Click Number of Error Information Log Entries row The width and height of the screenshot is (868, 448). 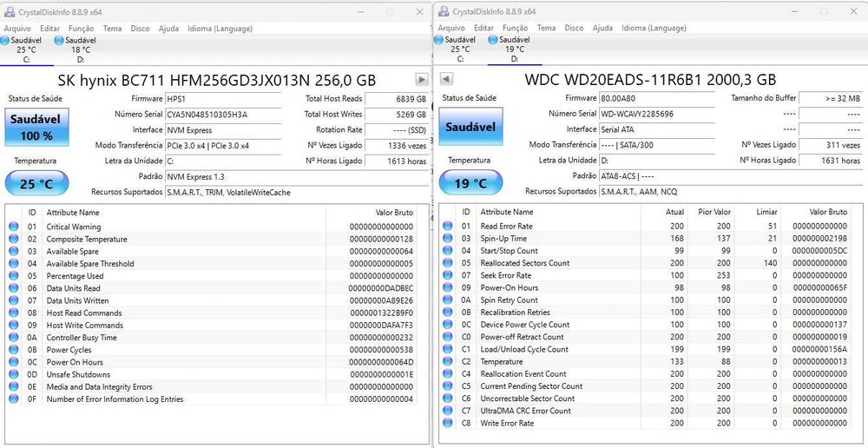(x=213, y=399)
